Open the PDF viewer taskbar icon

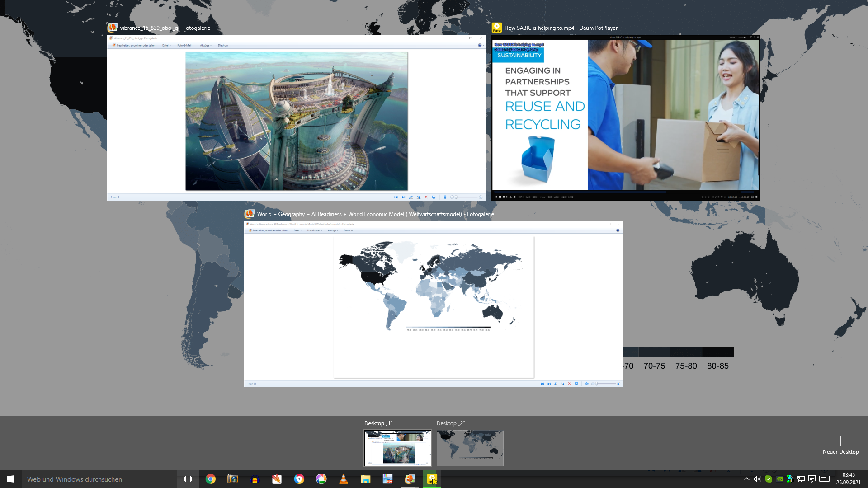(x=388, y=479)
